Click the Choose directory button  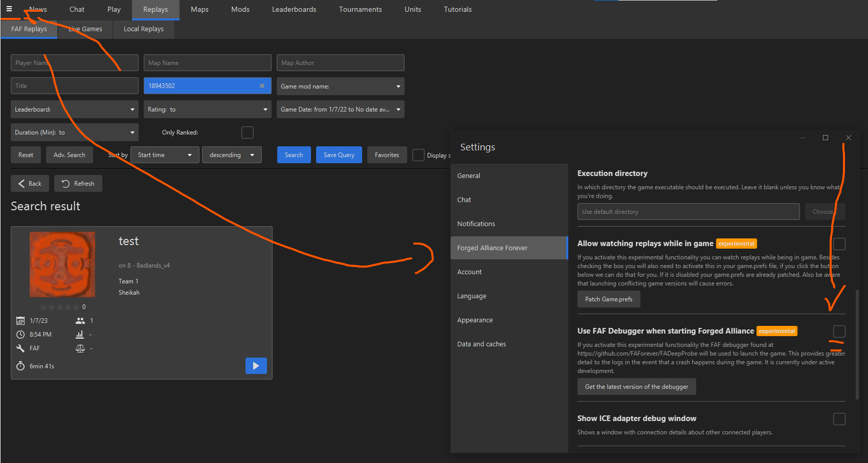pyautogui.click(x=825, y=212)
